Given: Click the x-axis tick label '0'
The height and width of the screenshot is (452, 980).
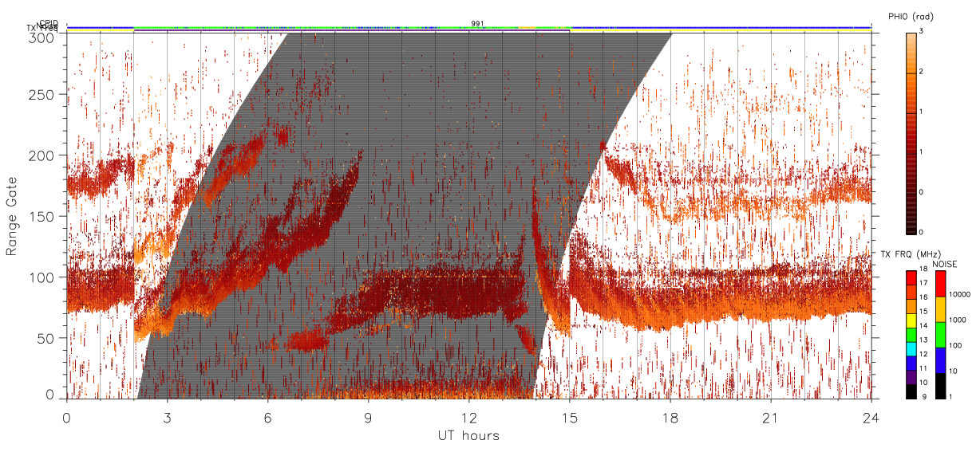Looking at the screenshot, I should 66,417.
